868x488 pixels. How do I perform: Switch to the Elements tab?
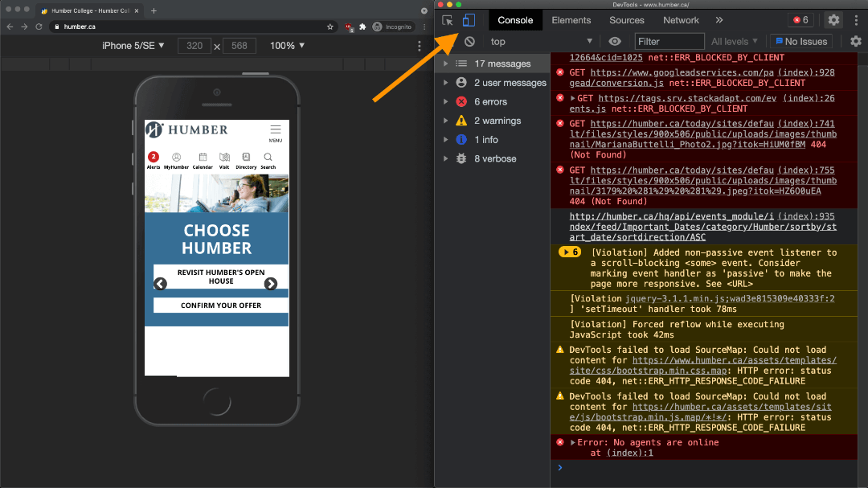tap(571, 20)
